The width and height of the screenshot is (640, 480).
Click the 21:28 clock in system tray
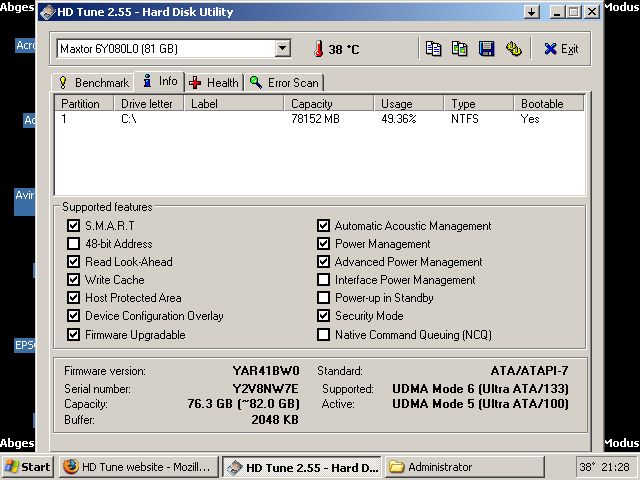[x=616, y=467]
